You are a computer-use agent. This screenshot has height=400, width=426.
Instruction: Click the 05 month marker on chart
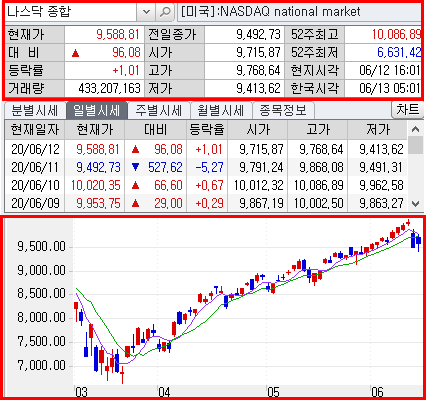pyautogui.click(x=273, y=392)
